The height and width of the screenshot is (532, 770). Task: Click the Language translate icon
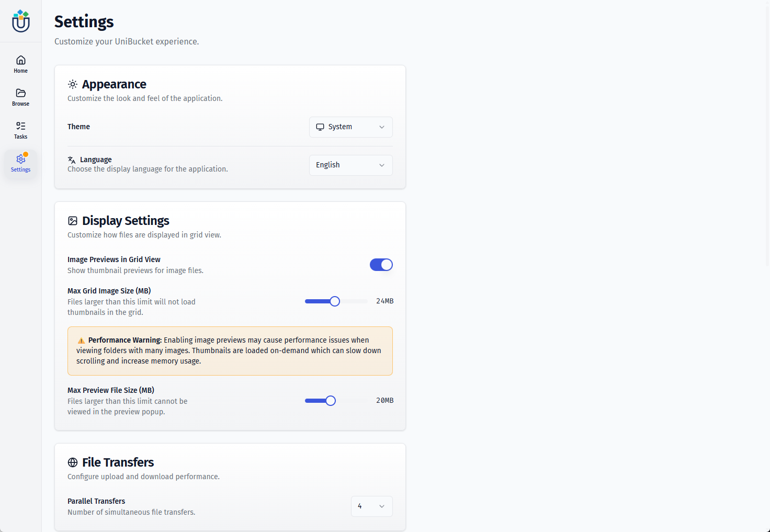click(72, 160)
